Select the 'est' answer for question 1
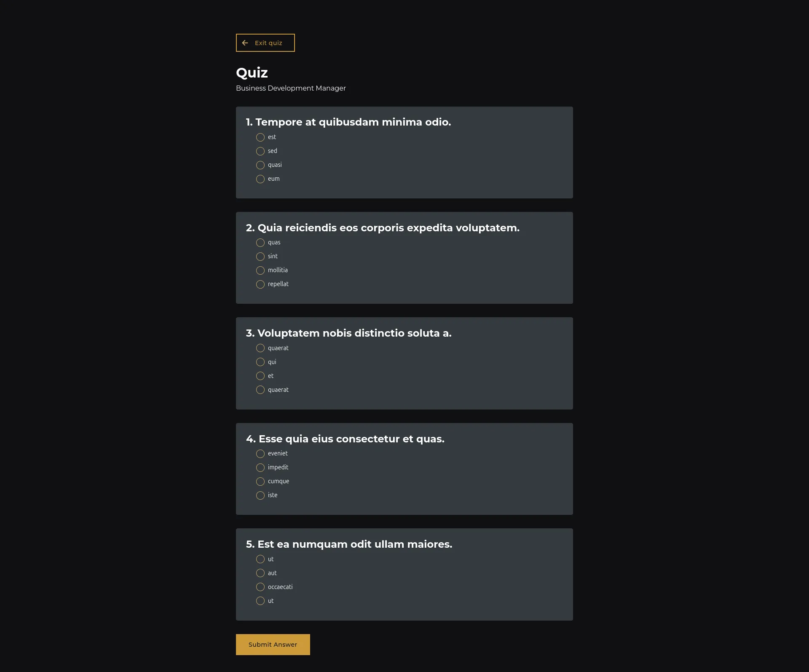 tap(260, 137)
